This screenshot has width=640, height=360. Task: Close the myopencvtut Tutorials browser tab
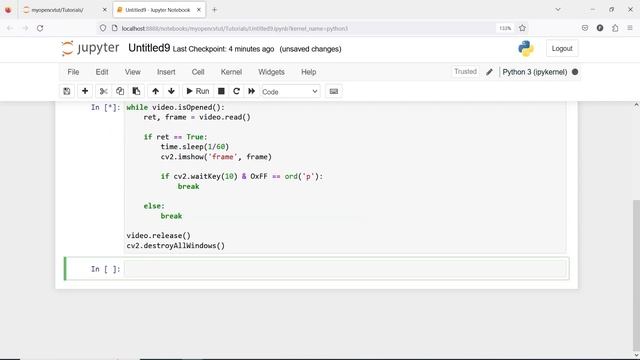(x=104, y=10)
